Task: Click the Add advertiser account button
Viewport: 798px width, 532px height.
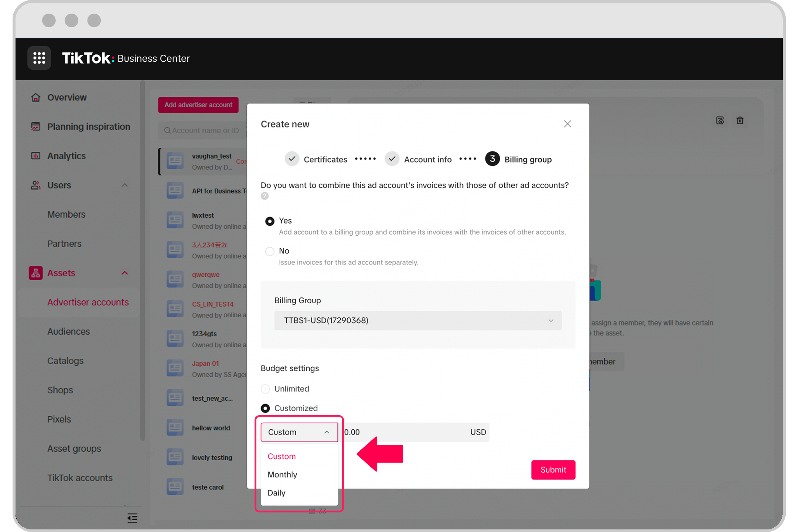Action: pos(198,105)
